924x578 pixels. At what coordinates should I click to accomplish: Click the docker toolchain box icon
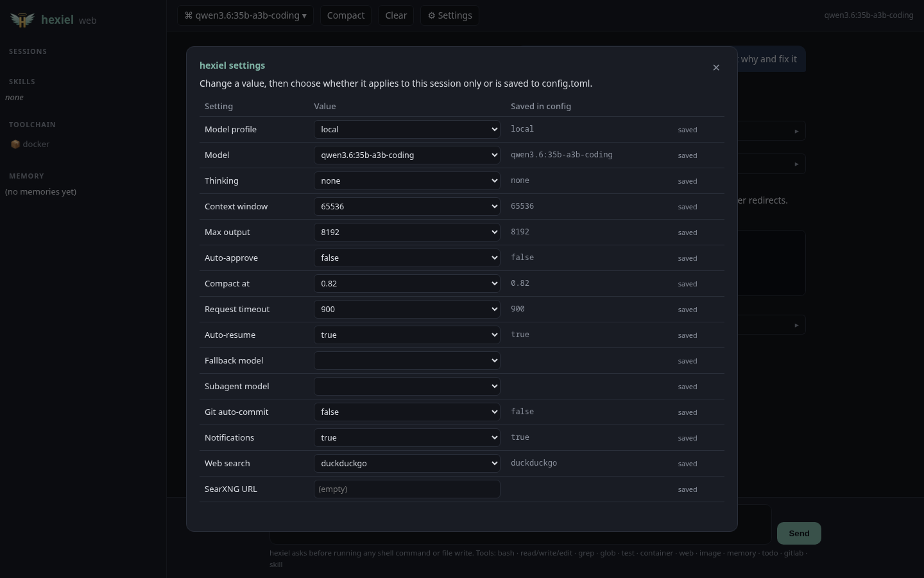(15, 144)
